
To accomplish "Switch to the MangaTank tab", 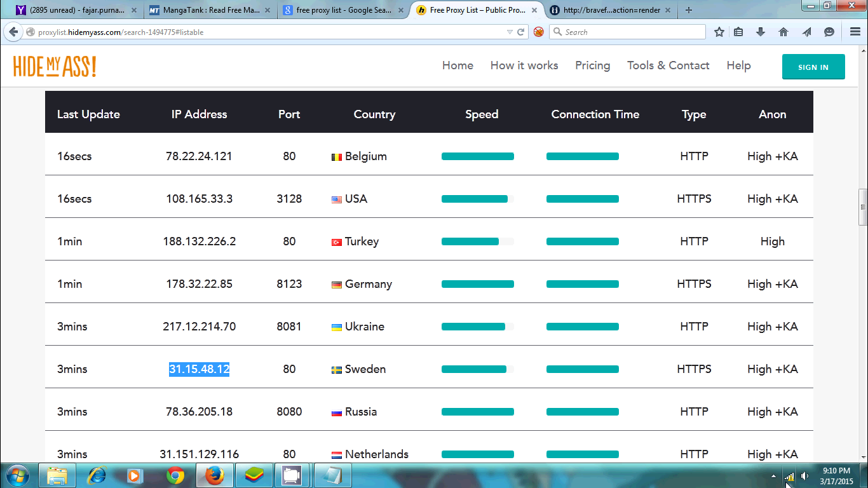I will click(x=208, y=10).
